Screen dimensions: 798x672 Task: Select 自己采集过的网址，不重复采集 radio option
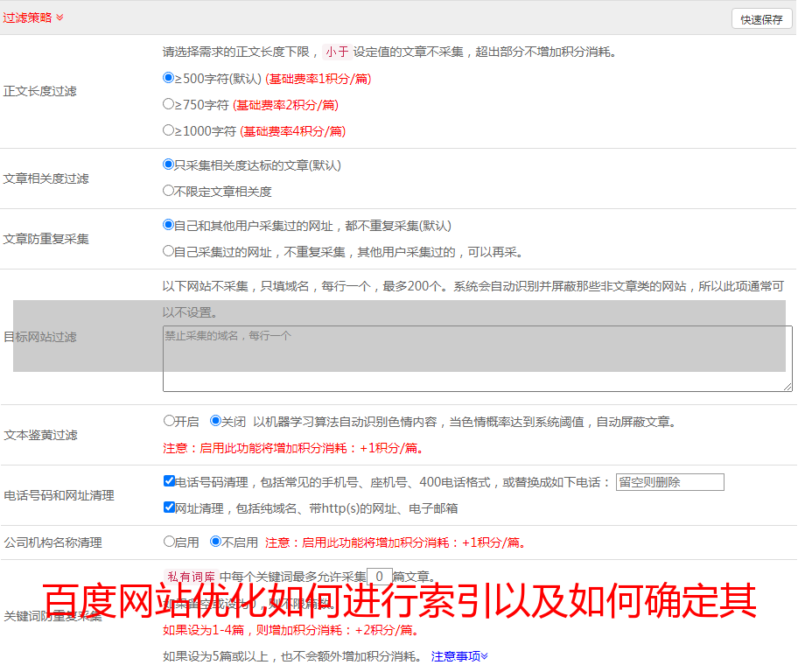[168, 251]
